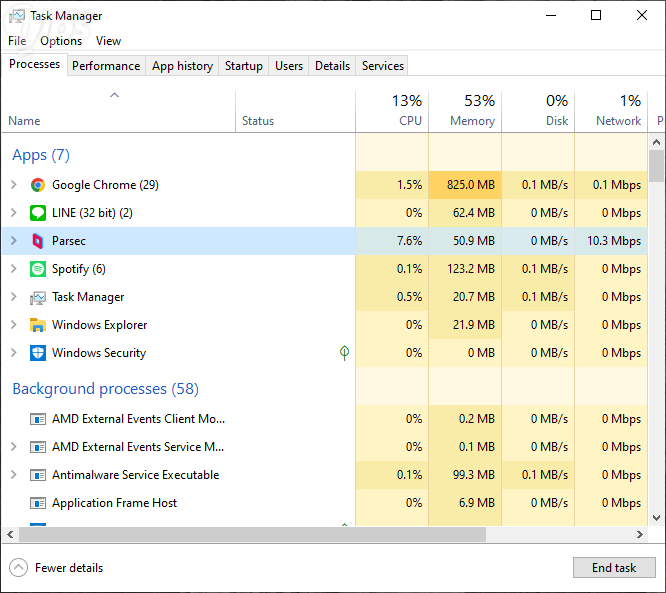Click the AMD External Events Client icon
666x593 pixels.
click(x=38, y=419)
